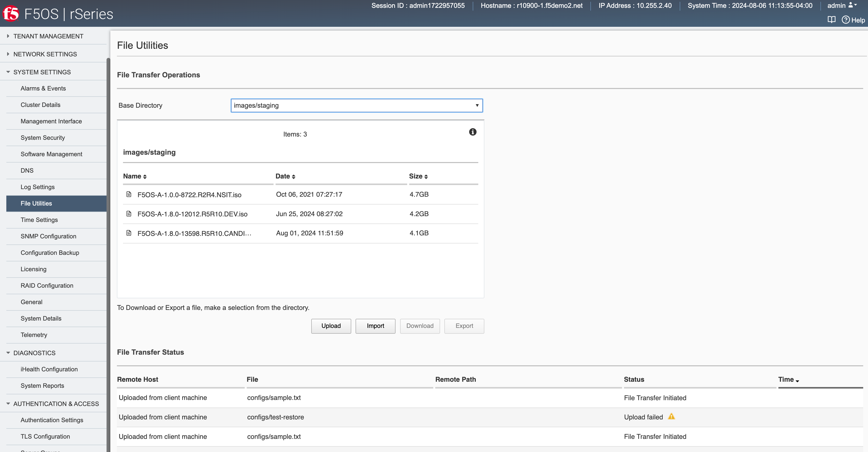Viewport: 868px width, 452px height.
Task: Click the sidebar vertical scrollbar
Action: coord(109,255)
